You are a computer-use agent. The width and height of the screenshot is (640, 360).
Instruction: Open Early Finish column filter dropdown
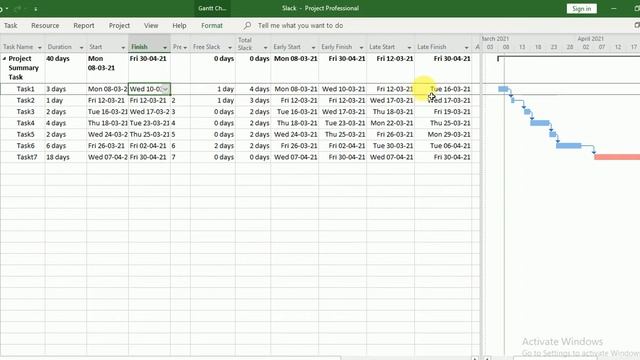(x=361, y=47)
